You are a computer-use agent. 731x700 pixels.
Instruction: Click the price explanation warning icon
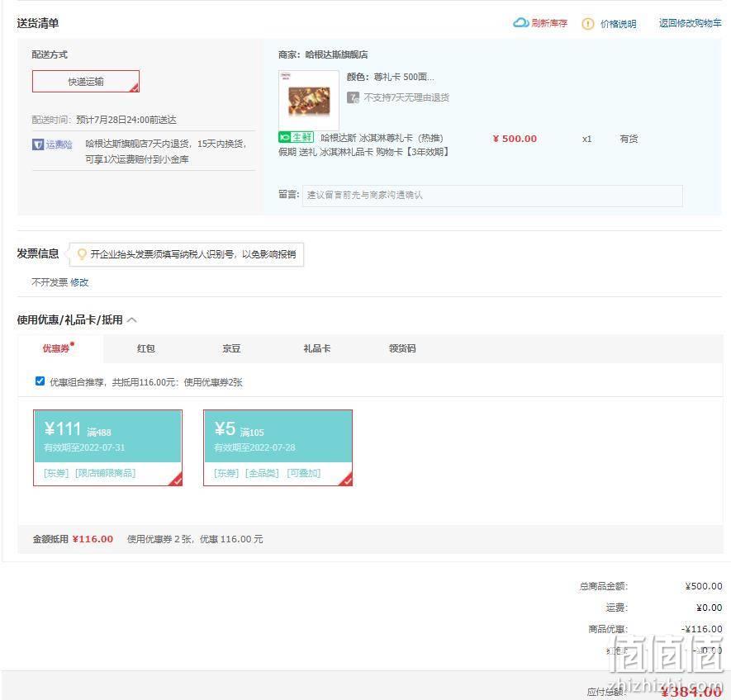coord(588,24)
